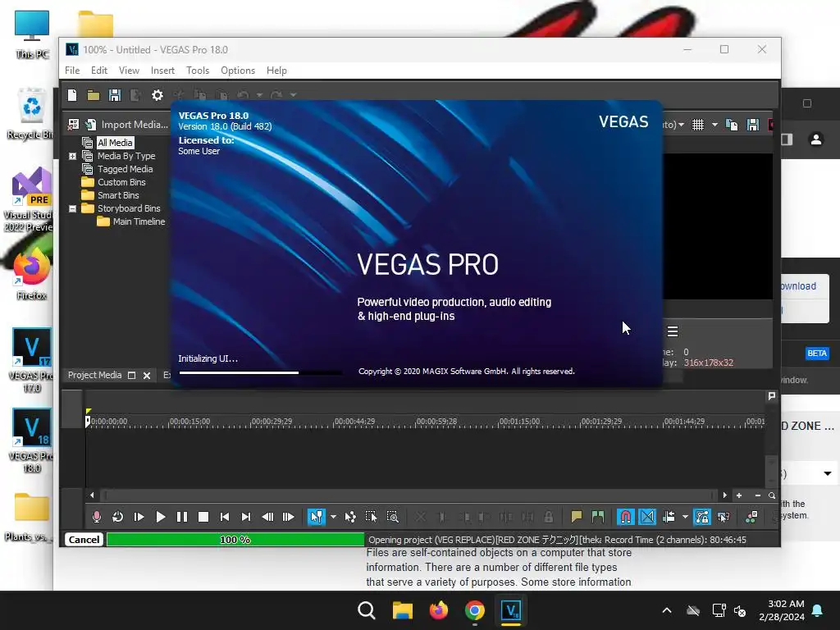Open the Help menu

276,71
